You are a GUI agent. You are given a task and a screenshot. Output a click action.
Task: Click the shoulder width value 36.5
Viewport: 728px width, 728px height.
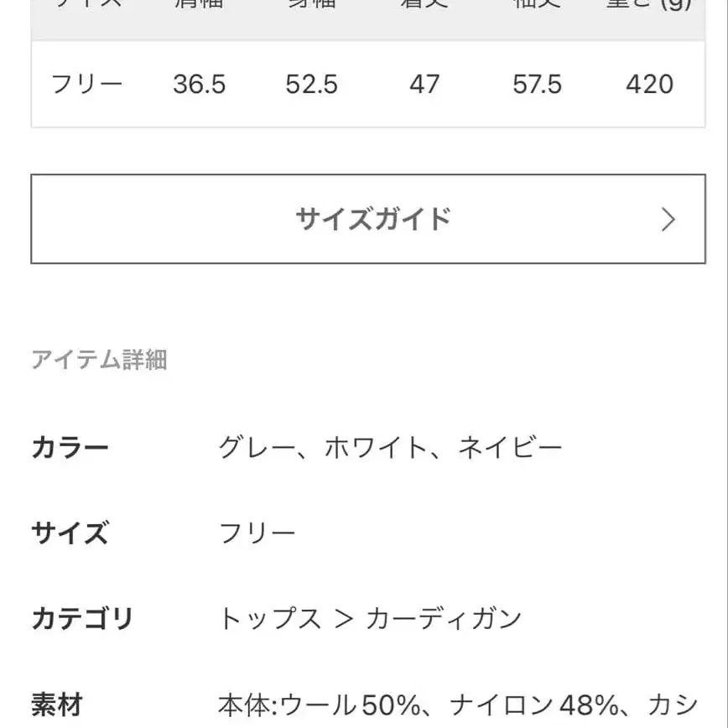(x=200, y=84)
